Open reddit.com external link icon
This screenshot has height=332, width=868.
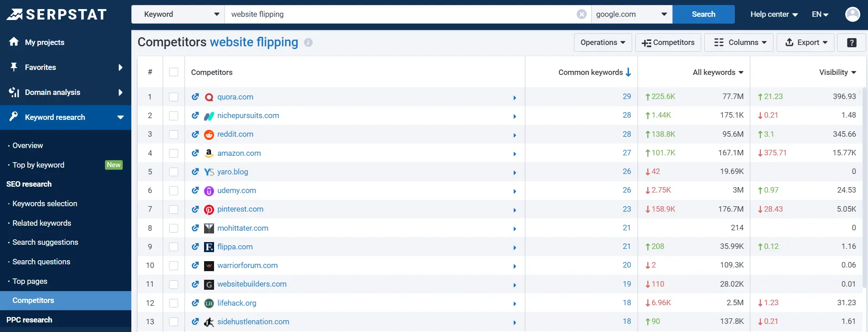click(195, 134)
